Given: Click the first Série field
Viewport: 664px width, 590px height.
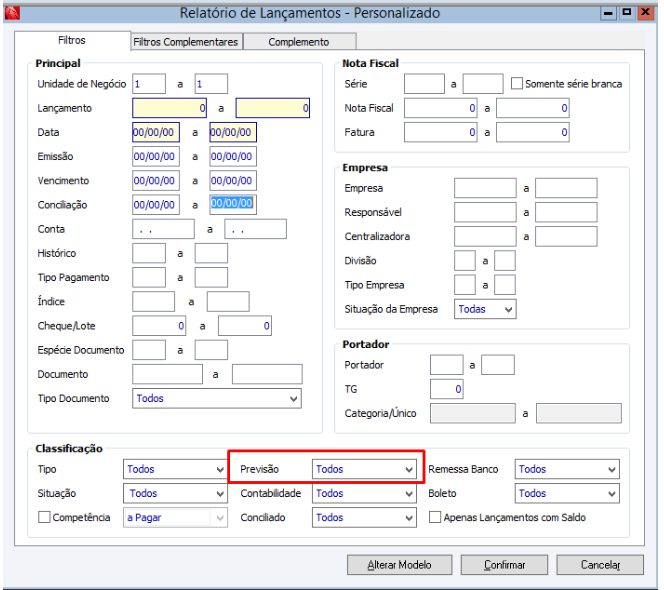Looking at the screenshot, I should coord(424,84).
